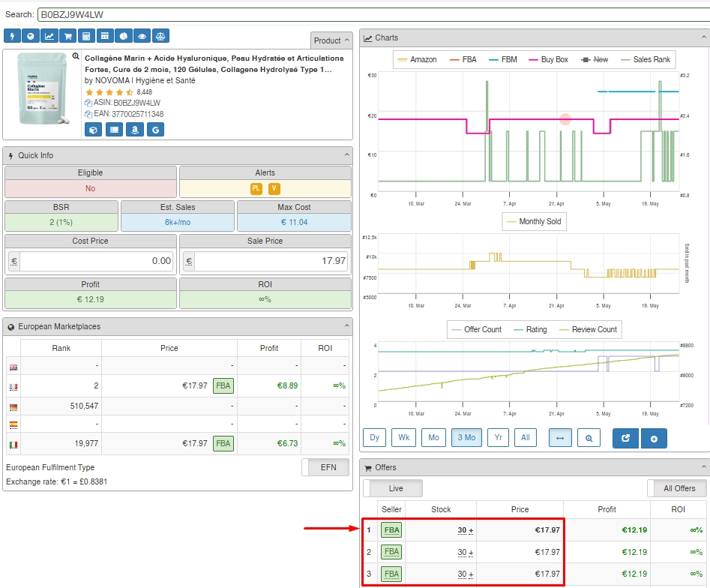Image resolution: width=710 pixels, height=588 pixels.
Task: Toggle the EFN fulfilment switch
Action: pos(325,467)
